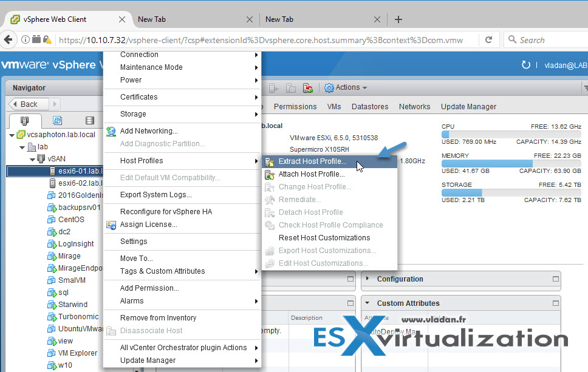This screenshot has height=372, width=588.
Task: Switch to the VMs tab
Action: [x=333, y=107]
